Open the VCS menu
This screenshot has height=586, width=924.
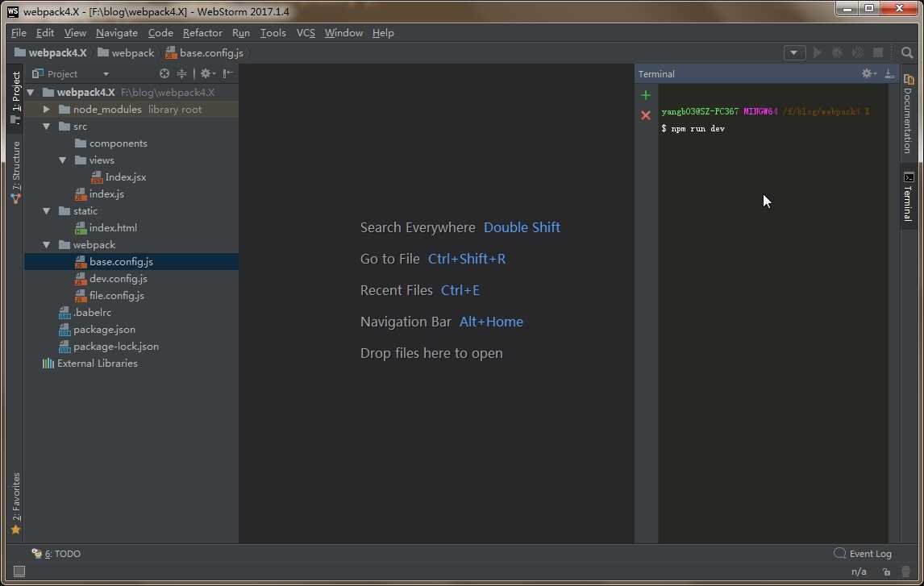coord(306,33)
